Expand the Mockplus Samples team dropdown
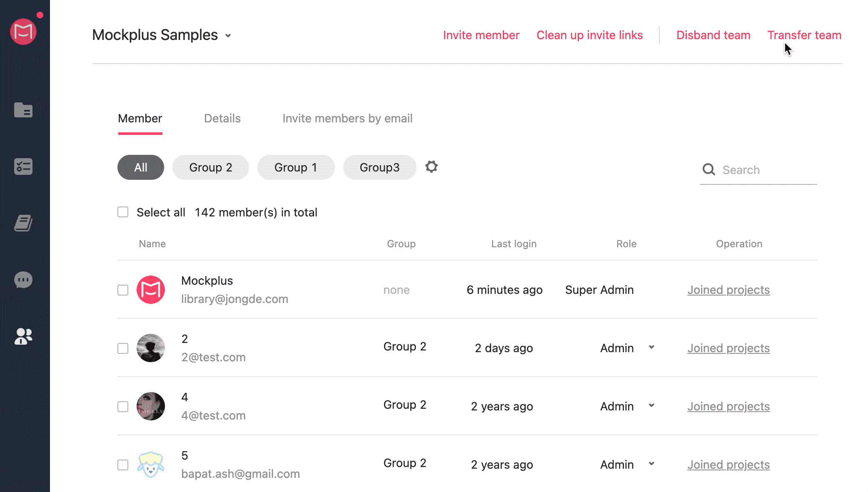Viewport: 868px width, 492px height. tap(228, 36)
